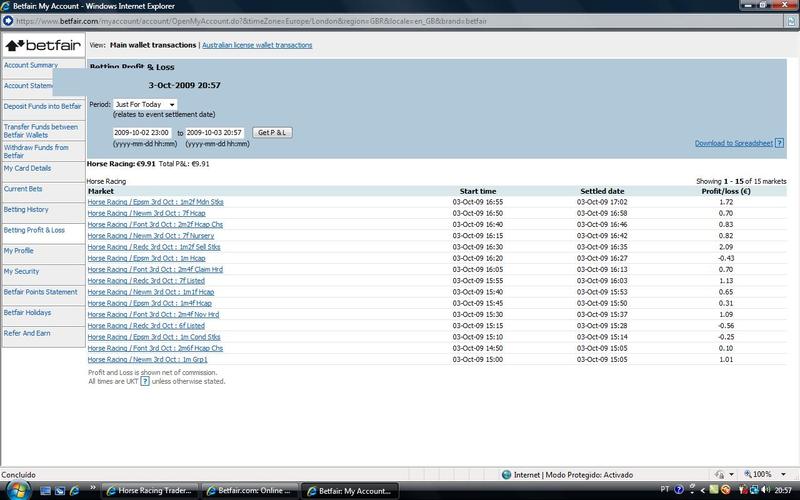Switch to Betfair: My Account taskbar window
This screenshot has width=800, height=500.
pos(349,491)
